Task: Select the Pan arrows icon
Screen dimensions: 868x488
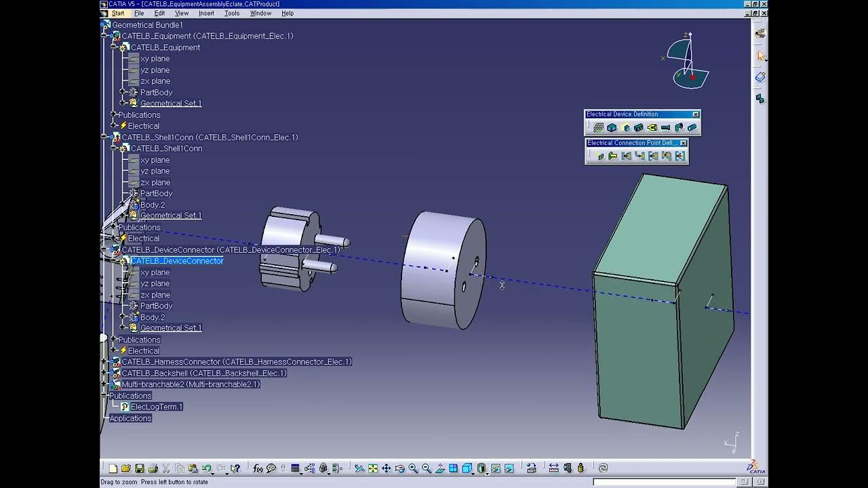Action: click(387, 468)
